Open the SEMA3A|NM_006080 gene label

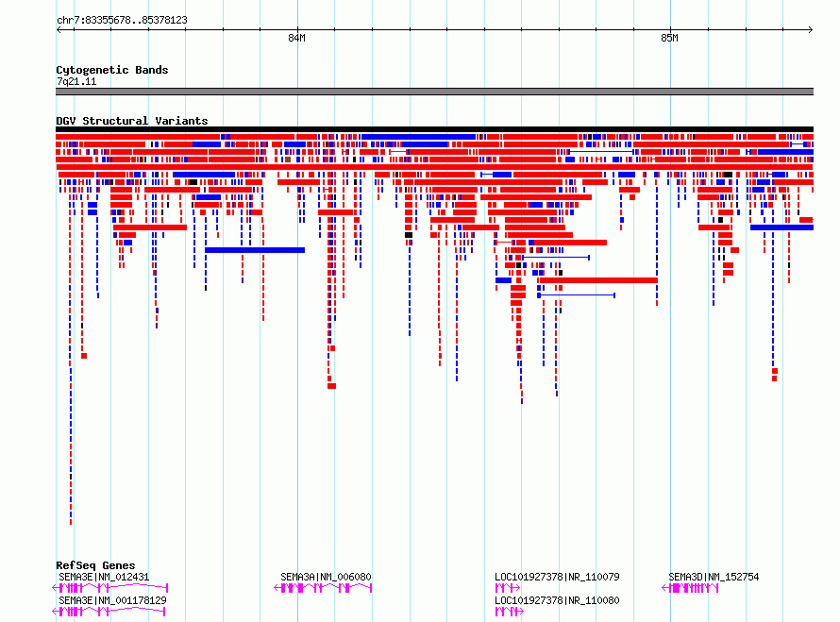point(326,577)
